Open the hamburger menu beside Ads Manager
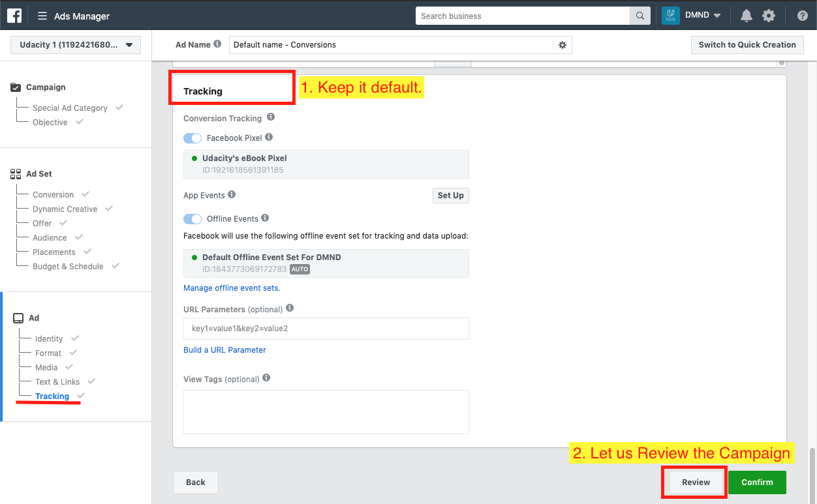Image resolution: width=817 pixels, height=504 pixels. [x=42, y=16]
